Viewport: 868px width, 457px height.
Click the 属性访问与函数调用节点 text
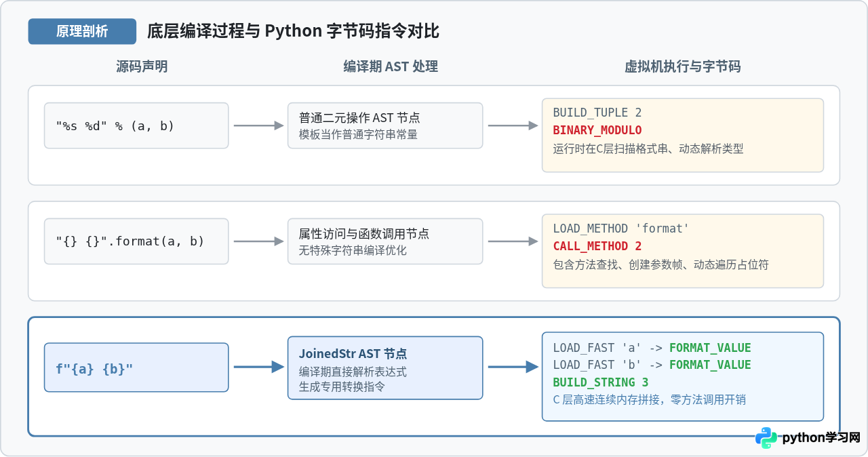(363, 234)
